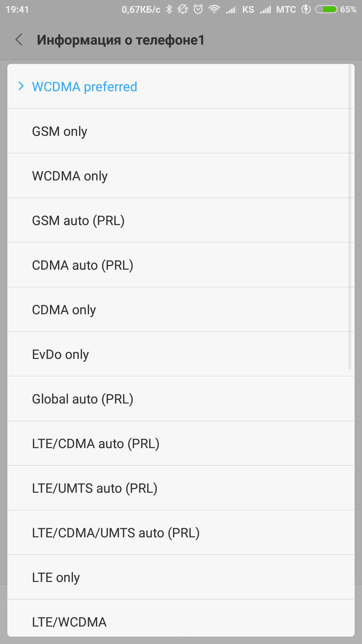Tap the Wi-Fi status icon

pos(214,9)
